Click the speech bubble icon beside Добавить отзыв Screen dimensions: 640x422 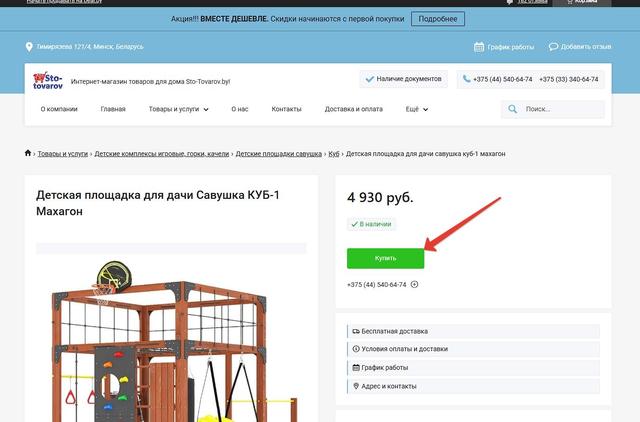coord(553,47)
